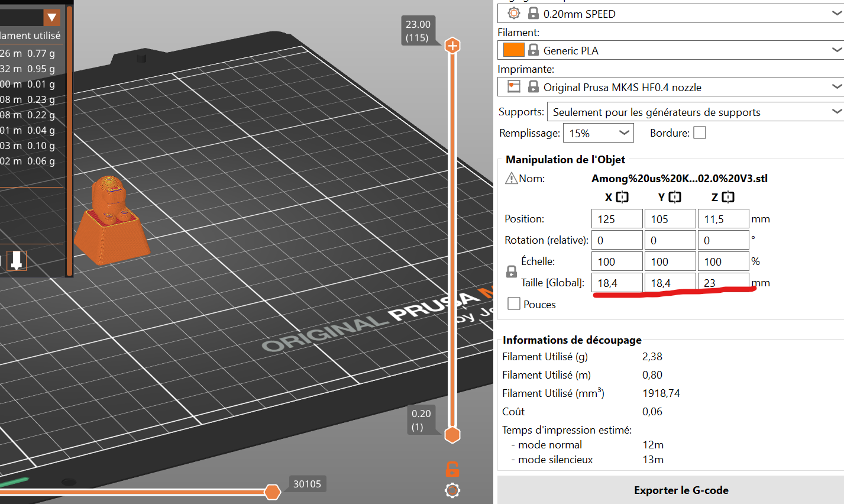Click the X axis mirror icon
Image resolution: width=844 pixels, height=504 pixels.
(x=622, y=198)
